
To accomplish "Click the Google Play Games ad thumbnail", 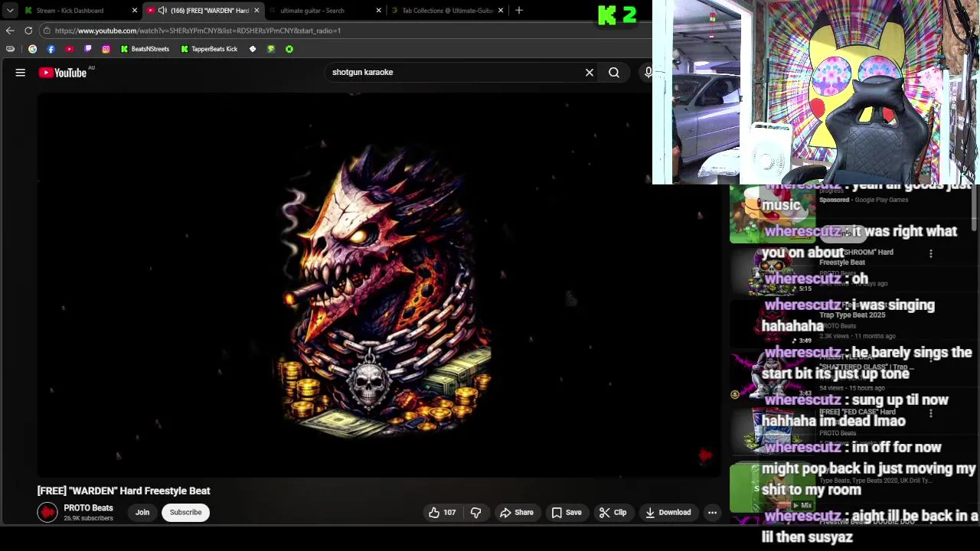I will click(773, 215).
